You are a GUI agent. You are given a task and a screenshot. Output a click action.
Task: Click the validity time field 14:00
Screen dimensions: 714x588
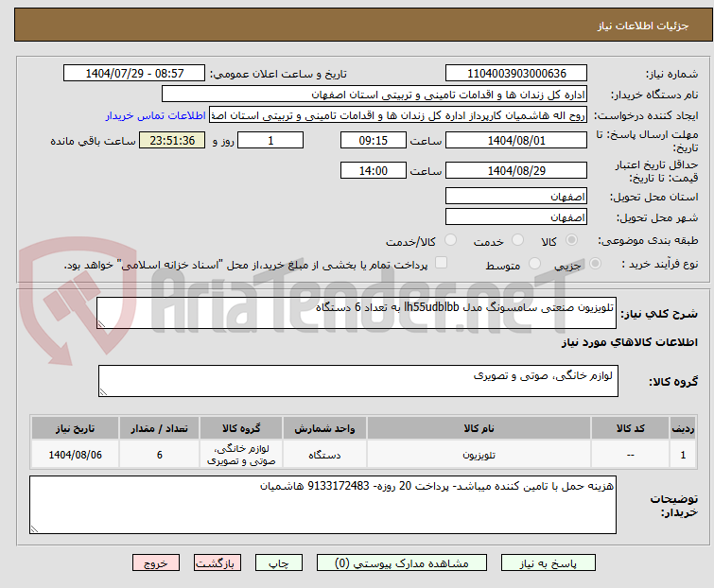[374, 171]
